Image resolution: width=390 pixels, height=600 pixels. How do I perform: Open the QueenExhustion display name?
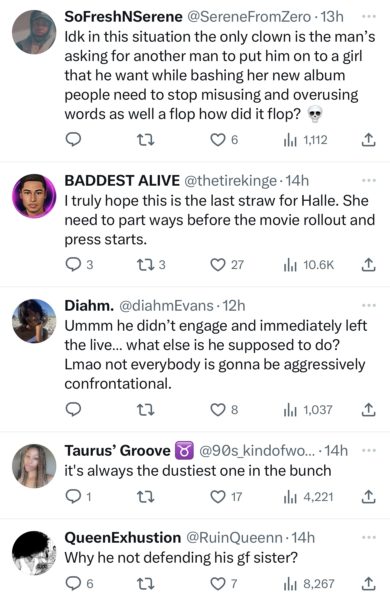(x=122, y=537)
